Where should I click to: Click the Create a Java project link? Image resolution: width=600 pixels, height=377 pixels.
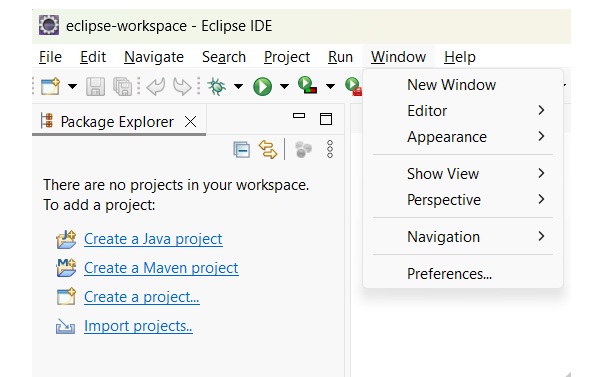coord(153,239)
